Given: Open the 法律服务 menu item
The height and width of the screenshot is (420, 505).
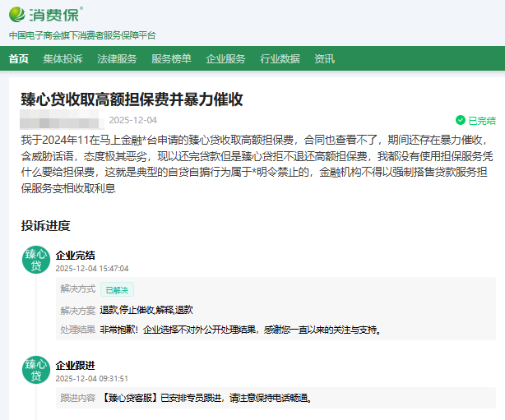Looking at the screenshot, I should (x=117, y=59).
